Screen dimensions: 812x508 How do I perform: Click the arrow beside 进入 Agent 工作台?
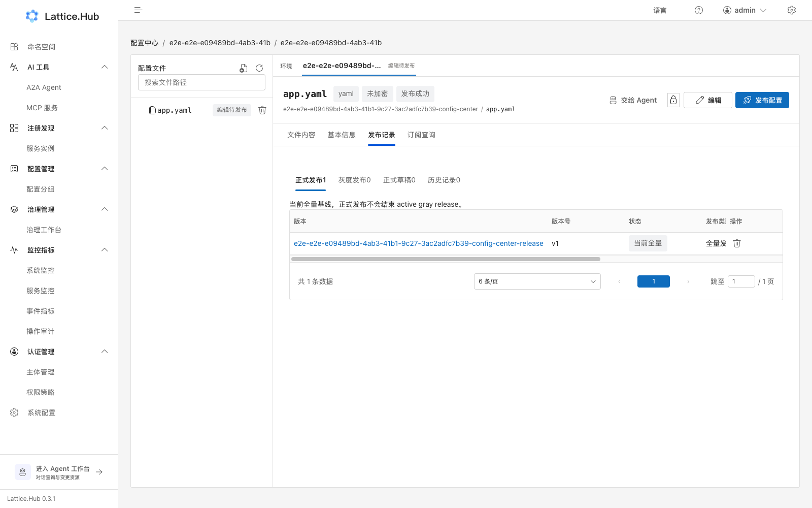[x=99, y=472]
